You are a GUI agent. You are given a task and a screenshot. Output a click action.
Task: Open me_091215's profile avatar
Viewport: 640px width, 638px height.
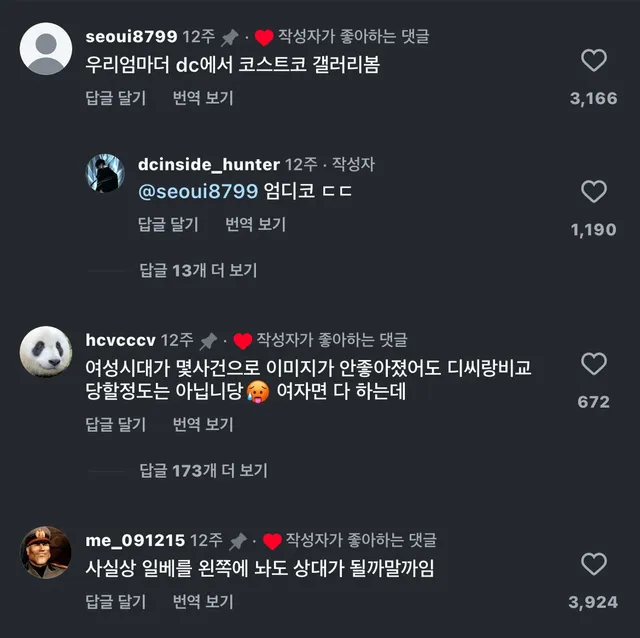(x=46, y=552)
